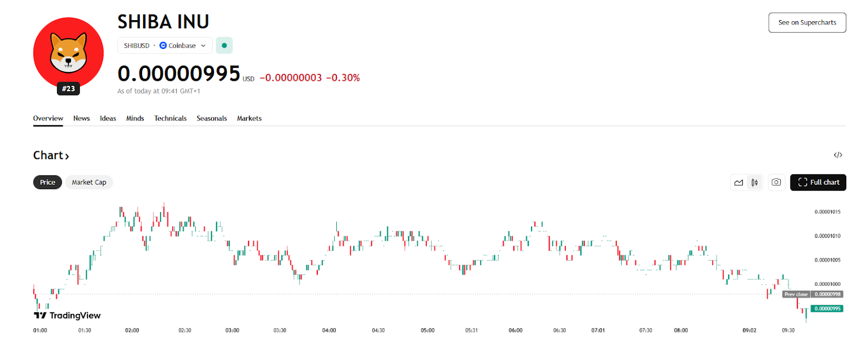868x346 pixels.
Task: Open the News tab
Action: (x=81, y=118)
